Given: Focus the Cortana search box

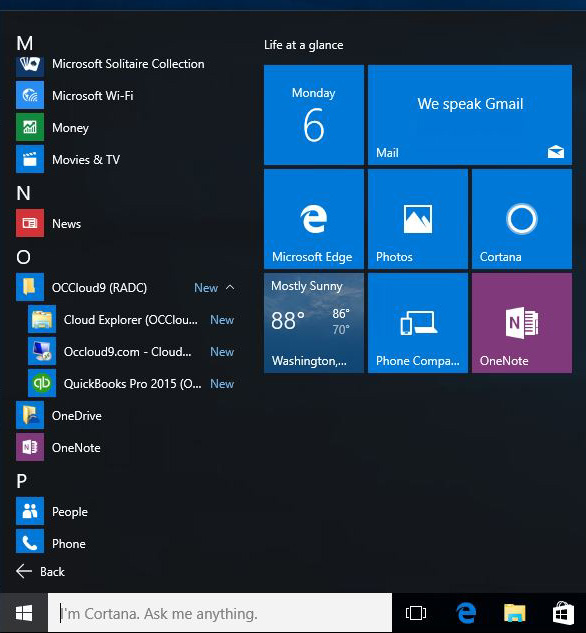Looking at the screenshot, I should tap(220, 613).
